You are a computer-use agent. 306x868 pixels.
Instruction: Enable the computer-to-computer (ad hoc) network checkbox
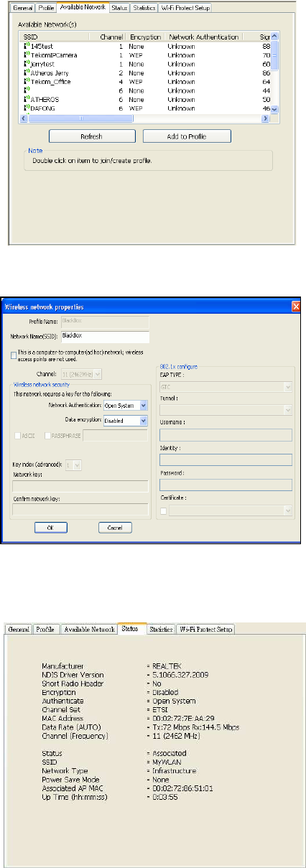[x=14, y=355]
